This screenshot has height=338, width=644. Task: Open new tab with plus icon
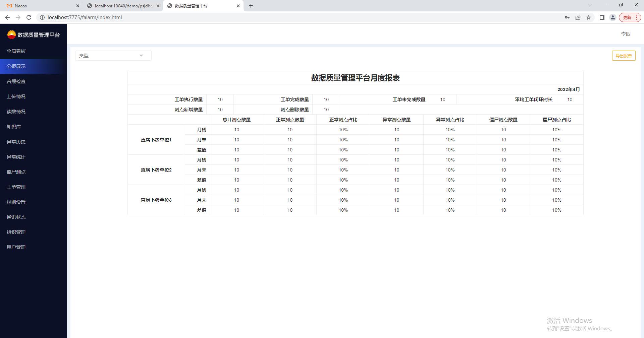tap(251, 6)
